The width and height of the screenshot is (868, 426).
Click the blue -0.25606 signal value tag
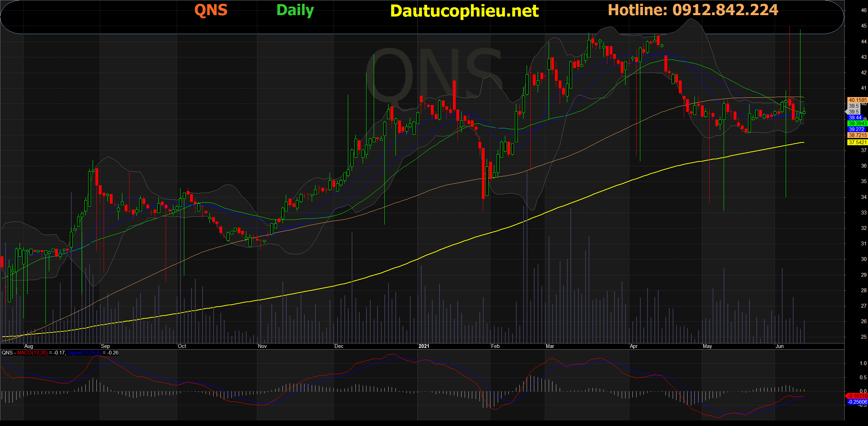click(x=857, y=402)
